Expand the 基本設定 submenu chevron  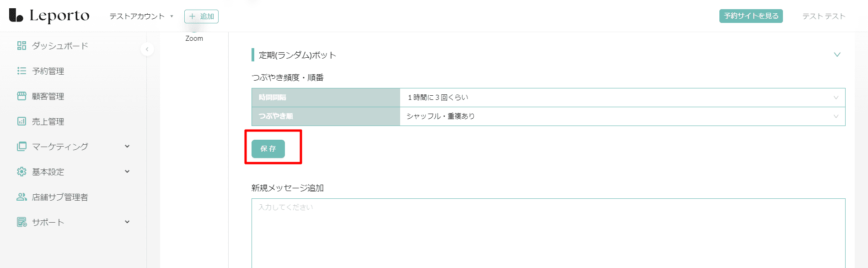point(127,172)
